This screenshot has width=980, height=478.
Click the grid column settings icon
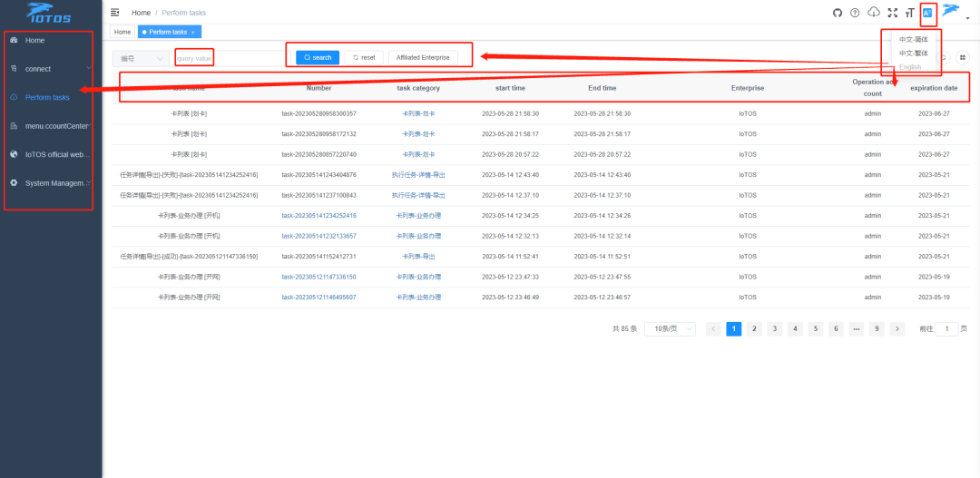click(x=964, y=57)
